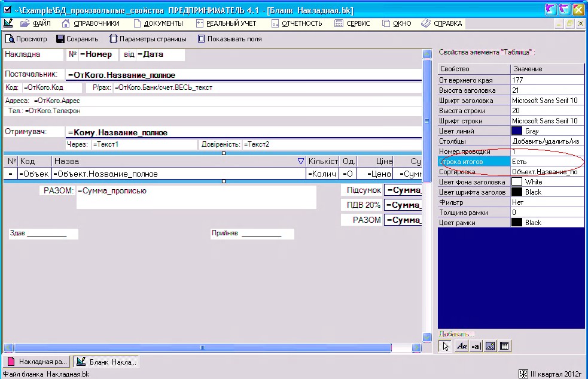This screenshot has height=379, width=588.
Task: Open the СЕРВИС menu
Action: 352,23
